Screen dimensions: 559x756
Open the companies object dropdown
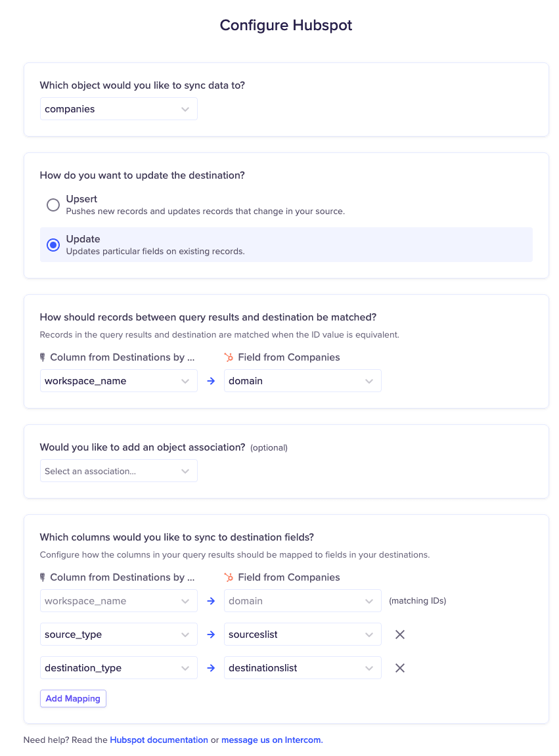pos(118,109)
